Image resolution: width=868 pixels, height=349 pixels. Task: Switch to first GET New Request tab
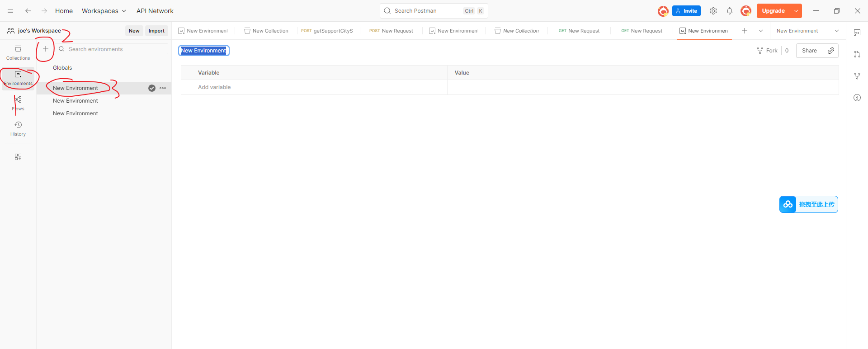tap(579, 31)
